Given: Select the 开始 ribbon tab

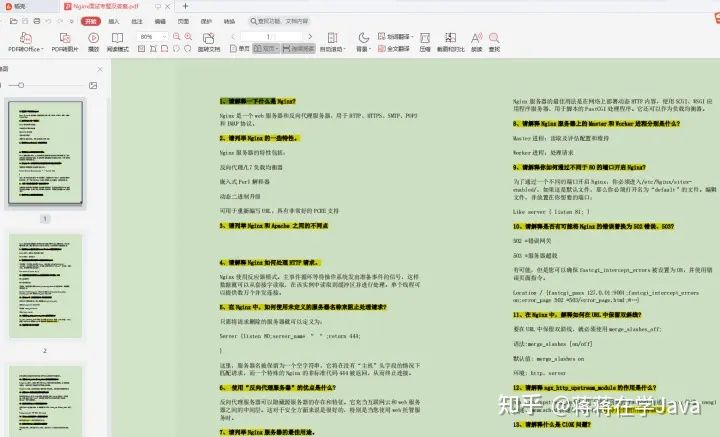Looking at the screenshot, I should [x=90, y=21].
